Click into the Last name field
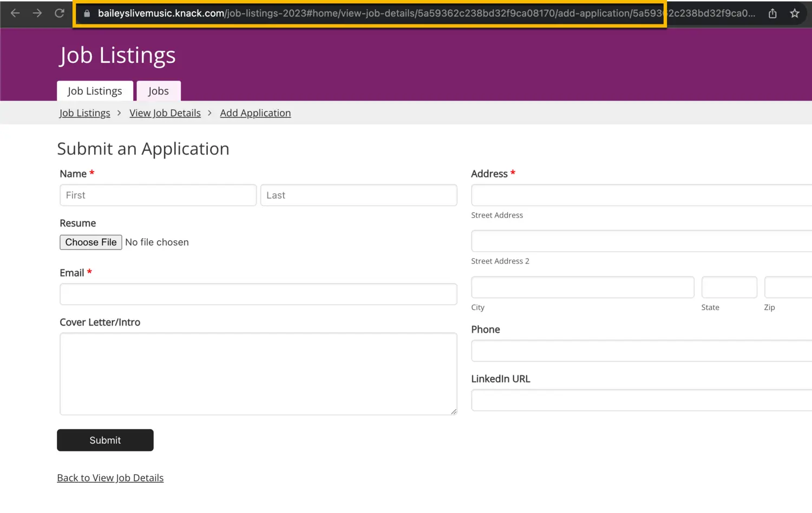Image resolution: width=812 pixels, height=513 pixels. pyautogui.click(x=358, y=195)
